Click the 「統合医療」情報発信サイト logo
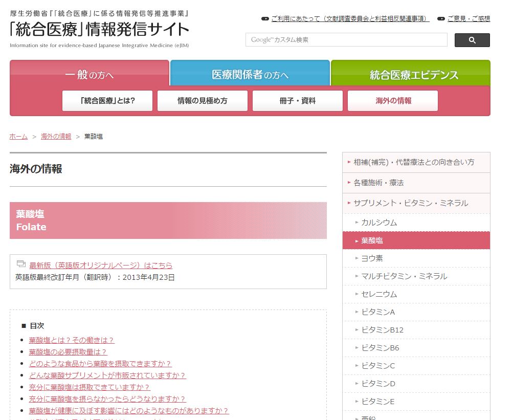This screenshot has height=420, width=513. point(99,30)
